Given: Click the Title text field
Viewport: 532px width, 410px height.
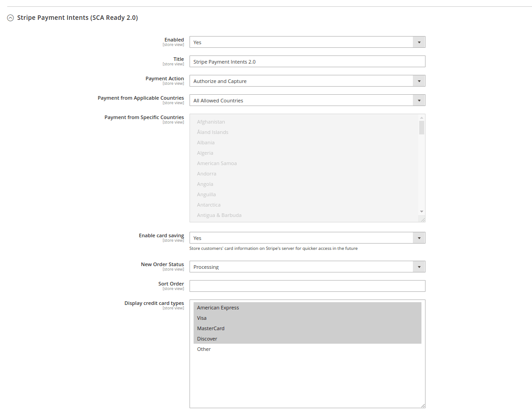Looking at the screenshot, I should tap(307, 61).
